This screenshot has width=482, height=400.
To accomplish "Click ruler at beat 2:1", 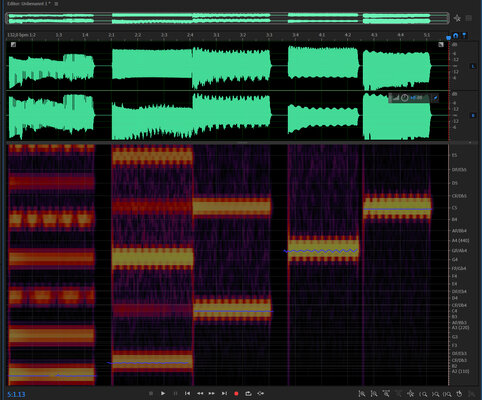I will tap(111, 35).
